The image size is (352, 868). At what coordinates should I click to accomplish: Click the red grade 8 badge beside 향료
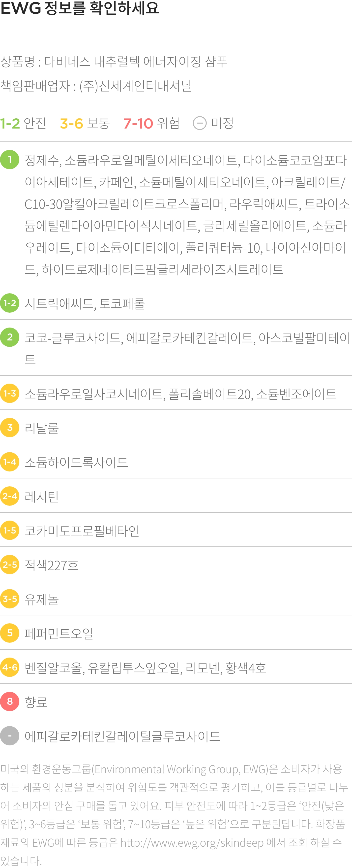click(10, 701)
